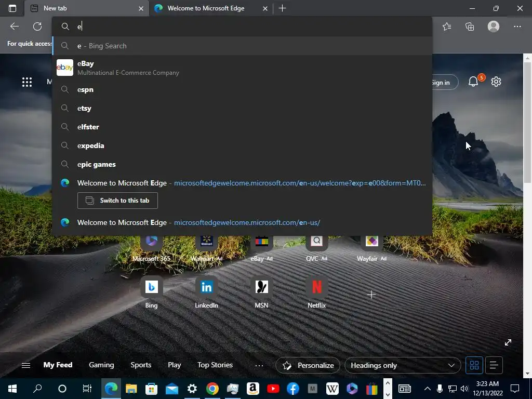
Task: Select Gaming feed tab
Action: coord(101,365)
